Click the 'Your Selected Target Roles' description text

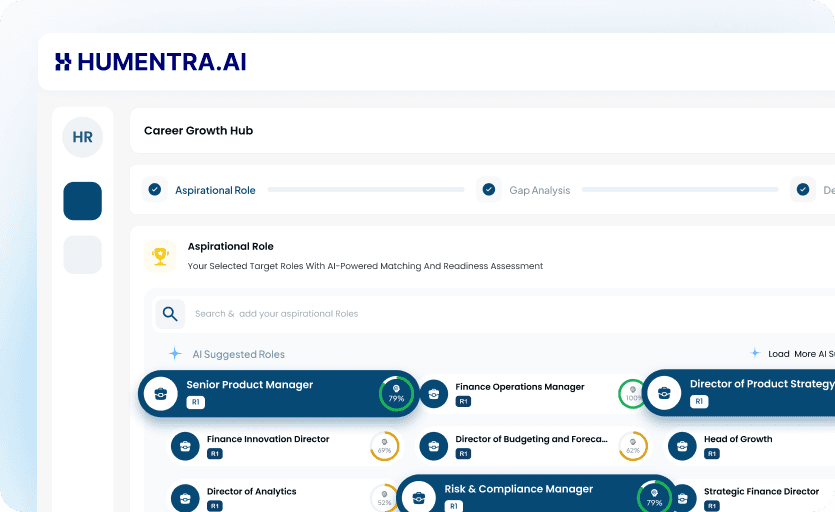click(x=365, y=266)
